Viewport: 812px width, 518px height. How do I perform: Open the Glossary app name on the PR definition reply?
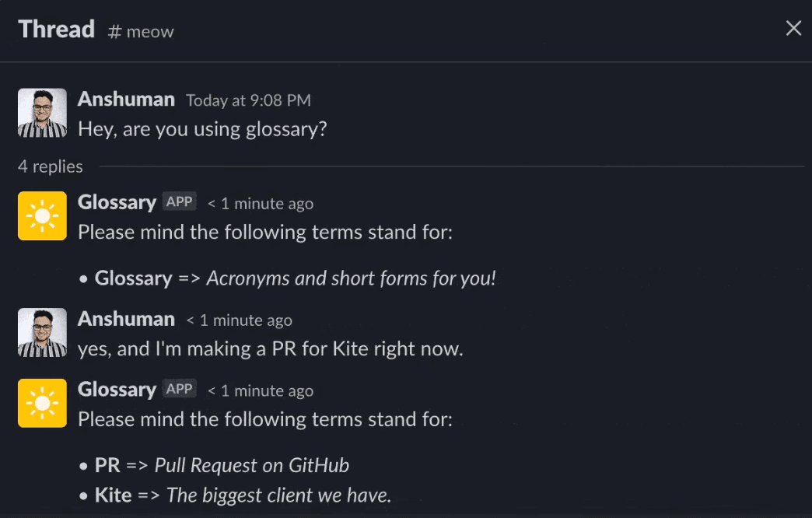pos(117,390)
